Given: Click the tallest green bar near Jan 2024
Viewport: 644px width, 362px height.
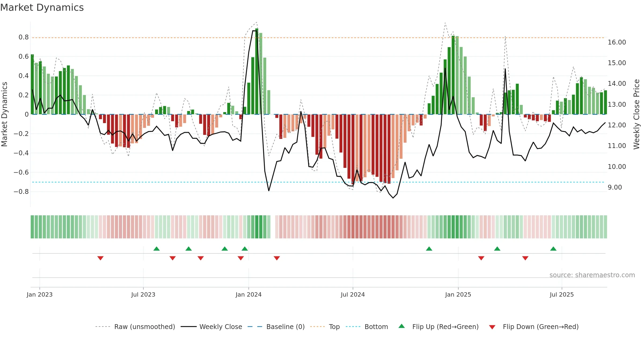Looking at the screenshot, I should (257, 71).
